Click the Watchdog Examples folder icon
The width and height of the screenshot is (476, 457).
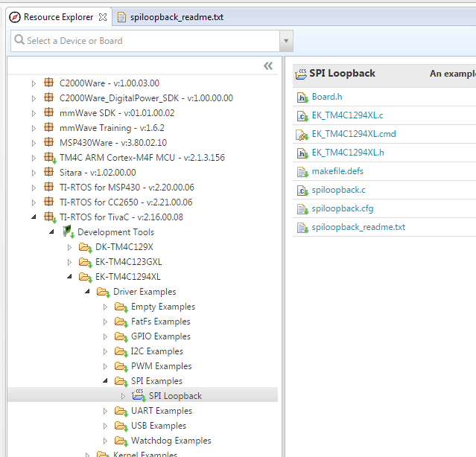121,441
